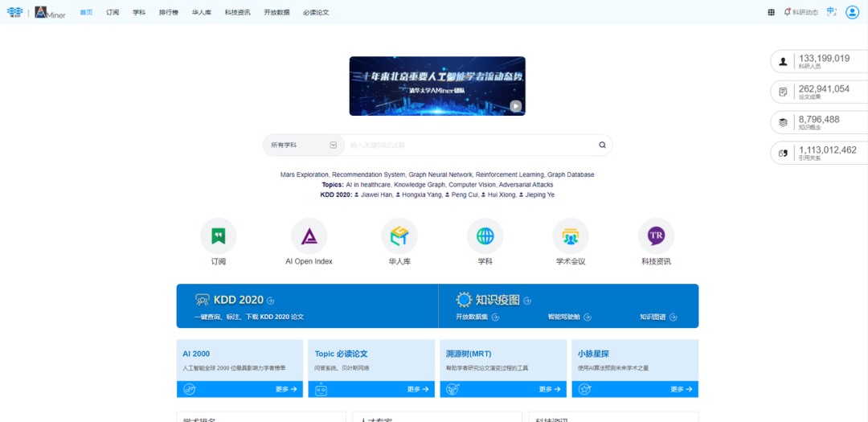Expand the 所有学科 dropdown
This screenshot has width=868, height=422.
pyautogui.click(x=304, y=145)
